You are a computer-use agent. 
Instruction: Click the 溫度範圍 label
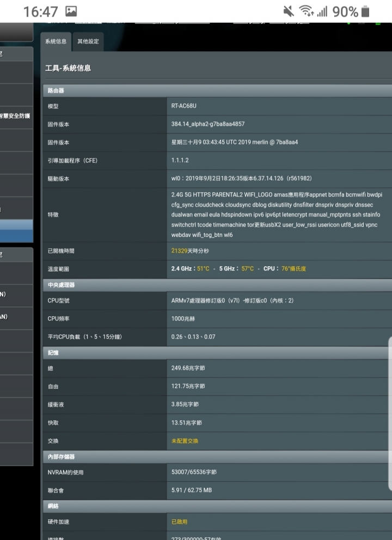tap(59, 269)
